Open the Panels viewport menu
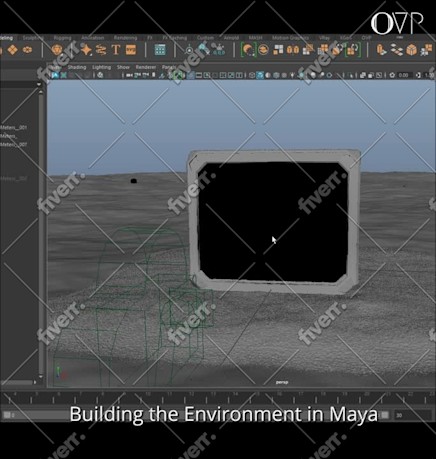The image size is (436, 459). pyautogui.click(x=169, y=67)
